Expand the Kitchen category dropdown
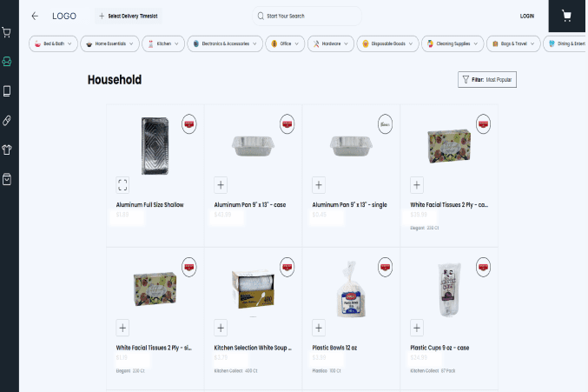This screenshot has height=392, width=588. click(163, 43)
